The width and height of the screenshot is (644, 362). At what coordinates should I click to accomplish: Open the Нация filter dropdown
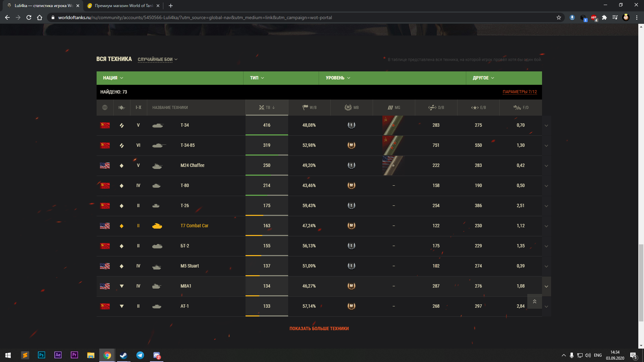(x=113, y=78)
